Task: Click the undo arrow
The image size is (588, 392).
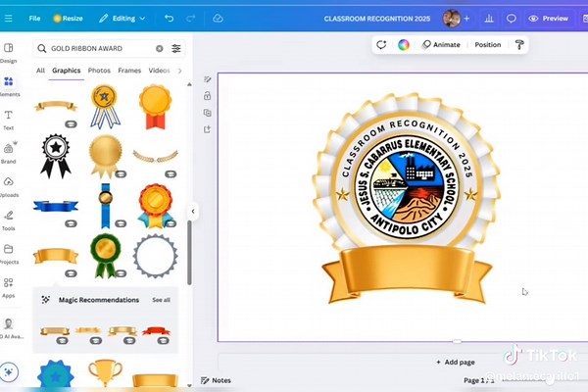Action: pos(170,18)
